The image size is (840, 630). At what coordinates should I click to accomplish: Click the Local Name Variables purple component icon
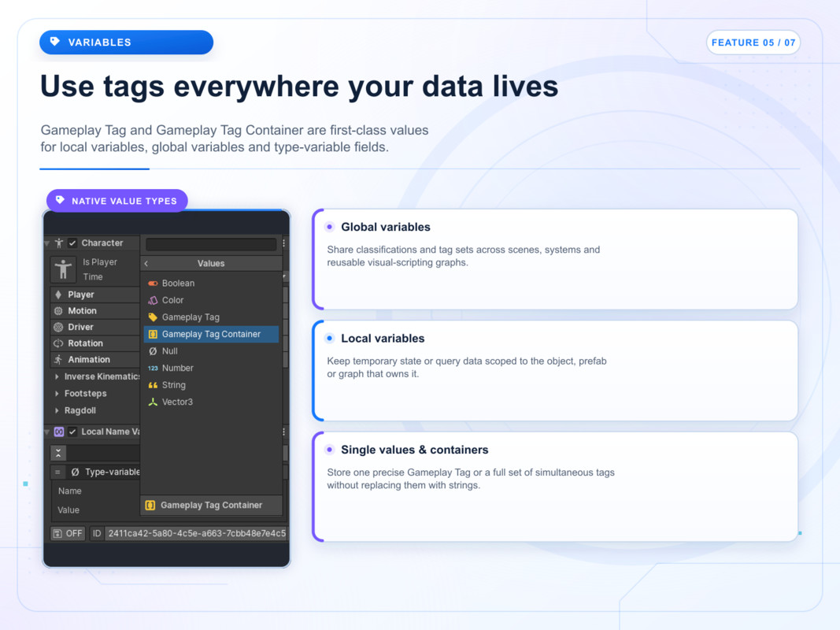[59, 432]
